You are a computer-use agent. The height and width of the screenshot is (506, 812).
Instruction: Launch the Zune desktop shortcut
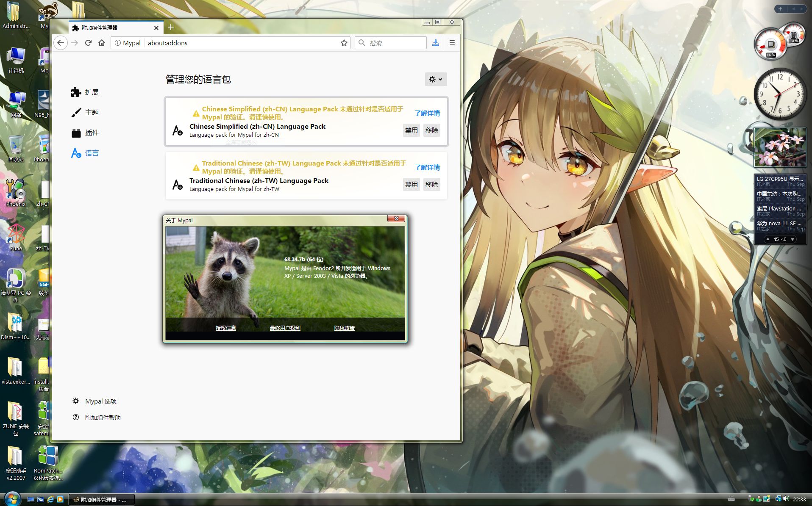pos(16,238)
